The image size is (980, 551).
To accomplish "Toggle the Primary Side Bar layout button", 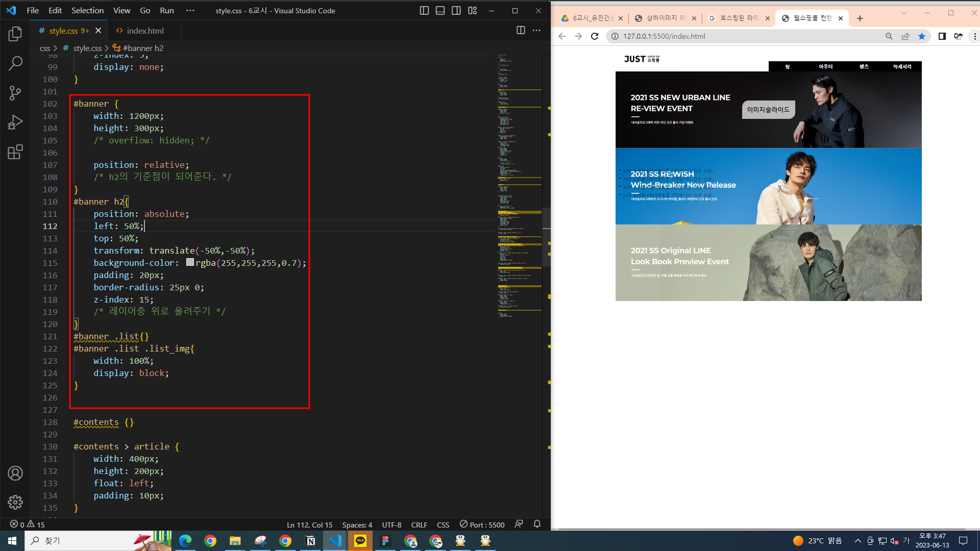I will point(424,11).
